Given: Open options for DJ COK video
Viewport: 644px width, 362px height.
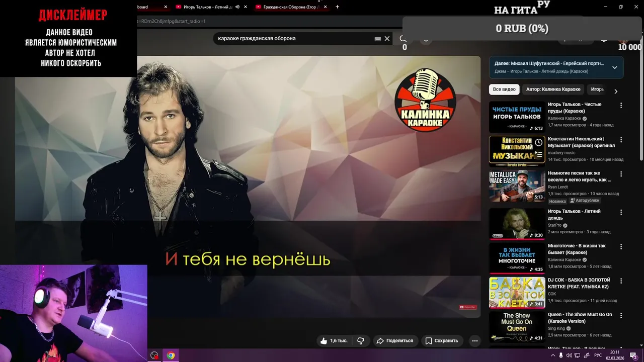Looking at the screenshot, I should [621, 281].
